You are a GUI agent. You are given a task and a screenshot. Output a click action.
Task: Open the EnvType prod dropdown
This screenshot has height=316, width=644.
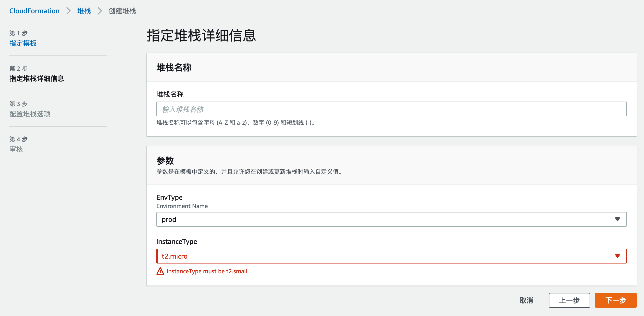[x=391, y=219]
